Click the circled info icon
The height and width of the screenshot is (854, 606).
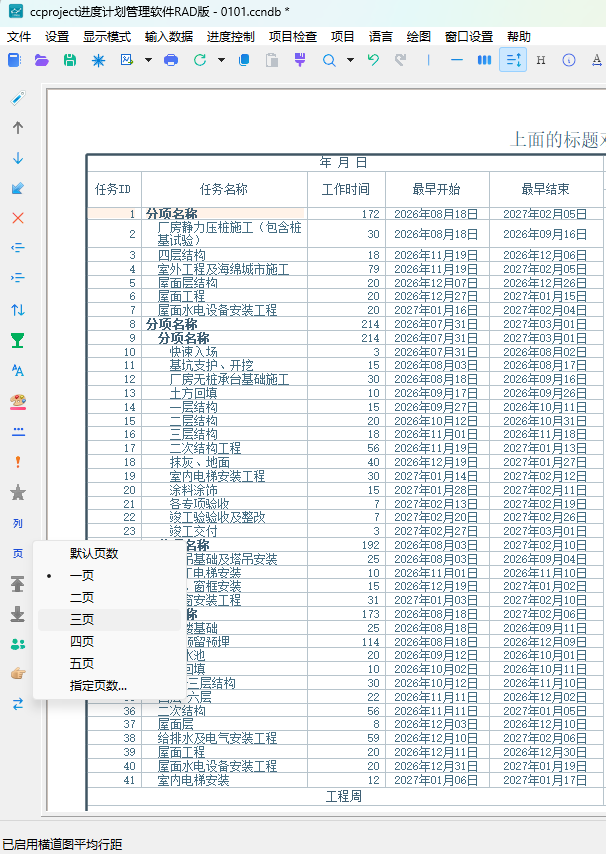coord(568,60)
